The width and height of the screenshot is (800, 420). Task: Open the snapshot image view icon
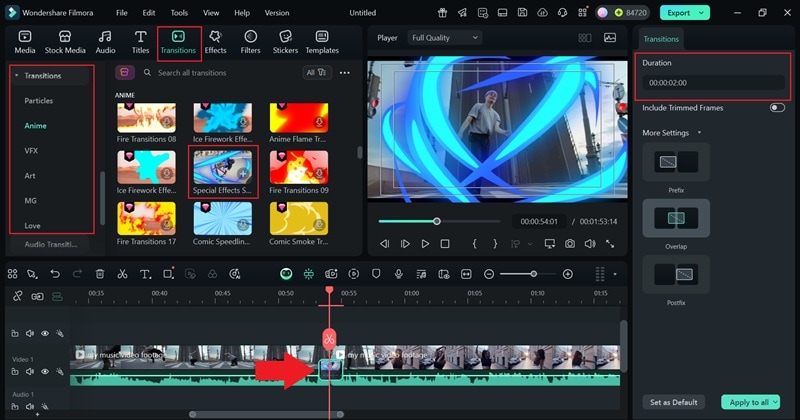(610, 38)
